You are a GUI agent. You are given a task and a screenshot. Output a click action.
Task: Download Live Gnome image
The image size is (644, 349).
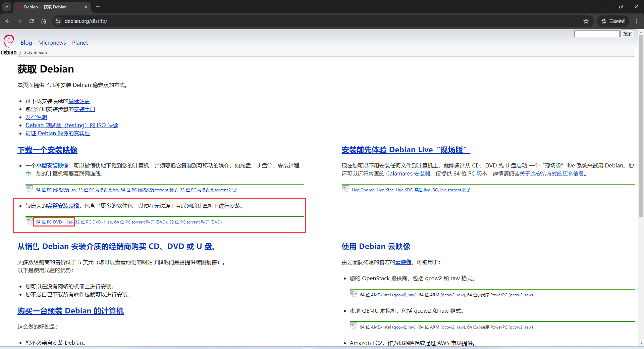coord(363,190)
